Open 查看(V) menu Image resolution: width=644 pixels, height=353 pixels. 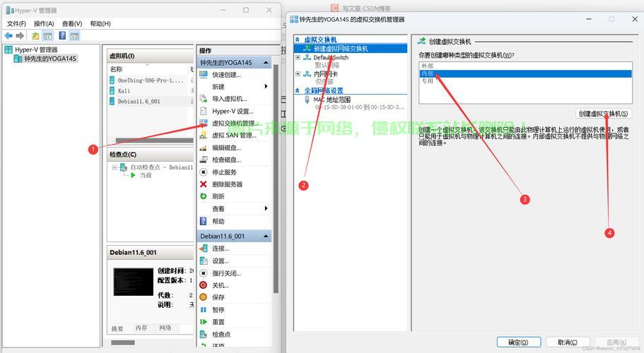72,23
